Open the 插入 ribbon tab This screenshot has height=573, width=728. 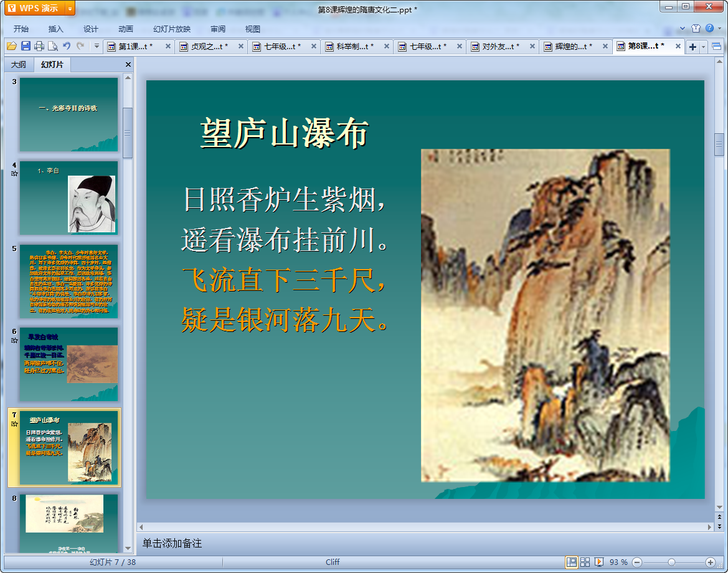[x=55, y=29]
